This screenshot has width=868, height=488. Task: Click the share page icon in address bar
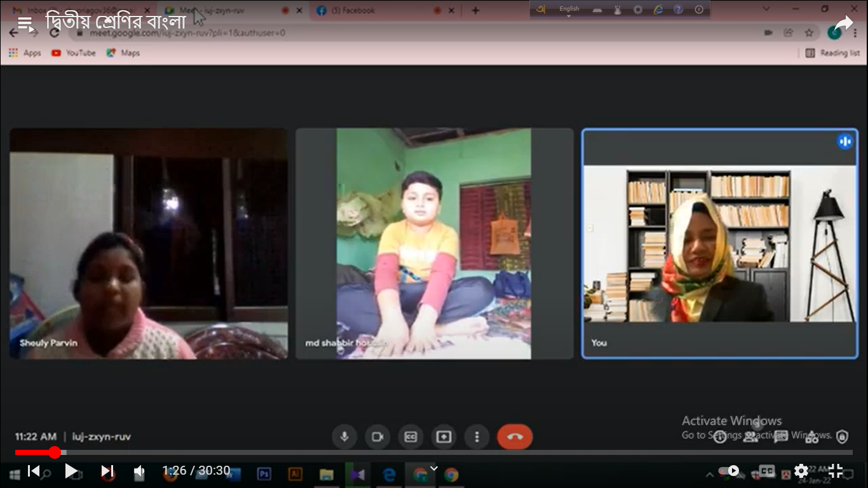coord(789,32)
